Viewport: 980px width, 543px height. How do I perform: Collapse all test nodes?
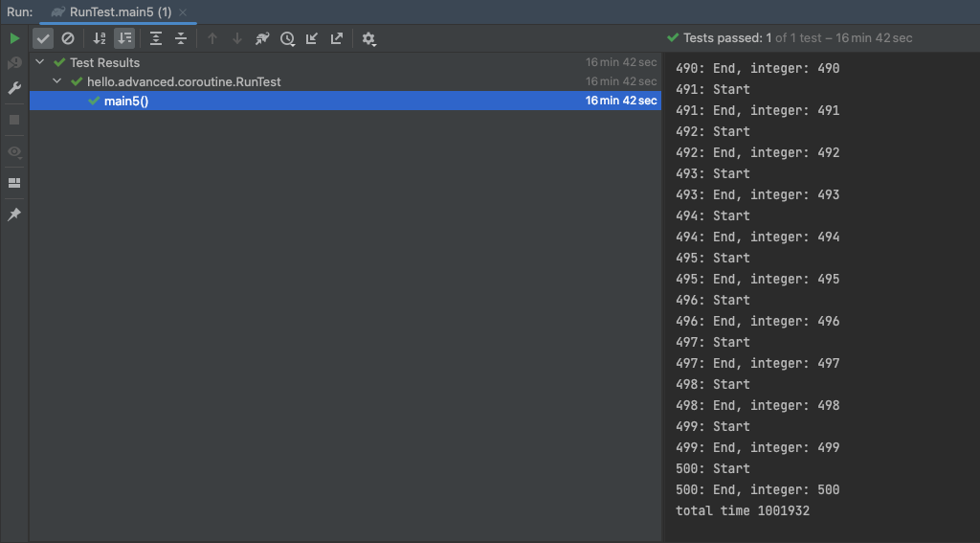tap(181, 38)
